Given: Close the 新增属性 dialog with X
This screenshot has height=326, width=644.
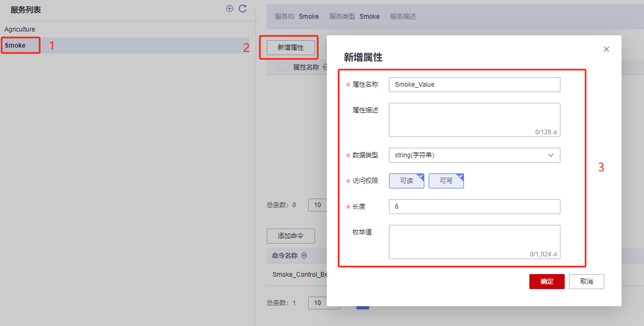Looking at the screenshot, I should [x=606, y=49].
